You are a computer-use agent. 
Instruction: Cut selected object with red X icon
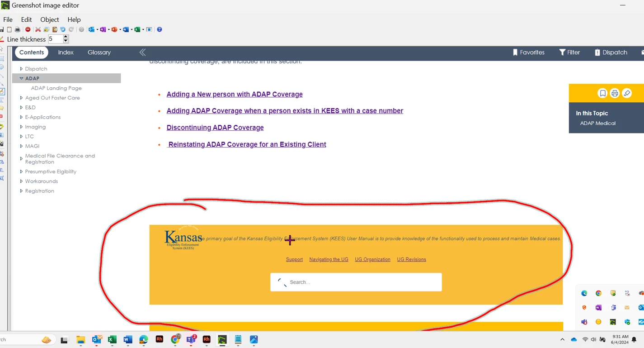click(x=38, y=29)
